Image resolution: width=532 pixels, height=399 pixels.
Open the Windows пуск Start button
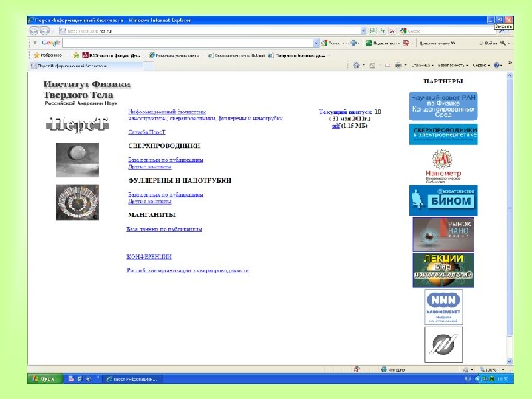45,378
